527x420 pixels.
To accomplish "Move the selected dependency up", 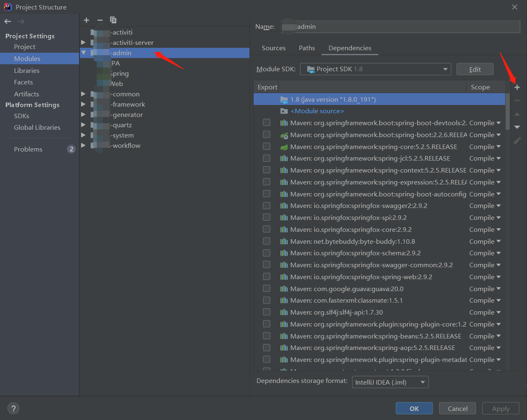I will pyautogui.click(x=517, y=114).
